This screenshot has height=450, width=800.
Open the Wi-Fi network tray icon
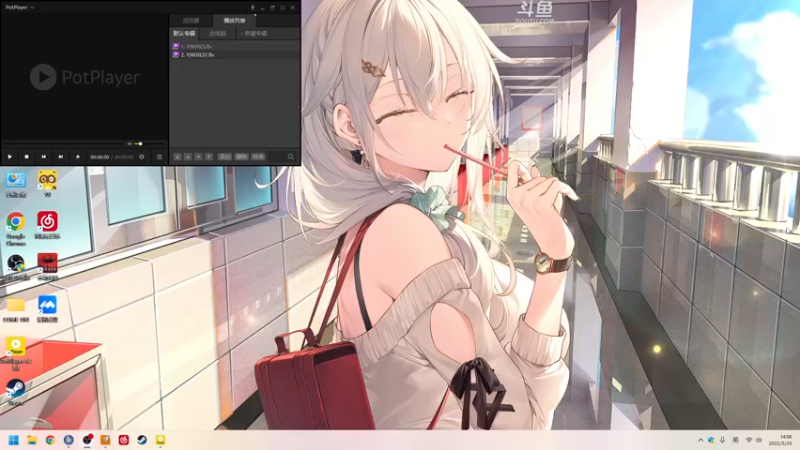(x=748, y=440)
